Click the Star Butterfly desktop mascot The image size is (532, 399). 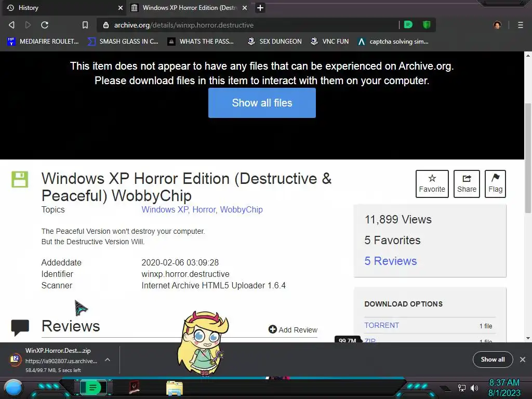(x=203, y=343)
